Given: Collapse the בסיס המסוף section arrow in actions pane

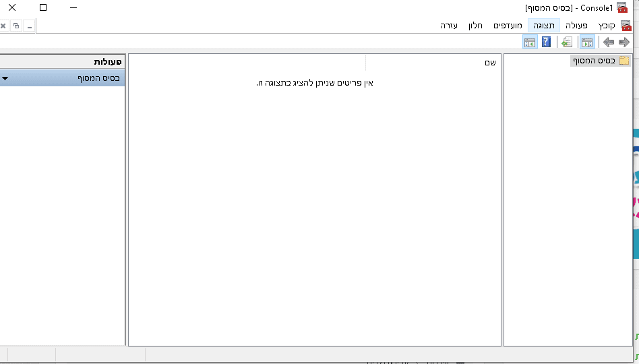Looking at the screenshot, I should pos(5,78).
